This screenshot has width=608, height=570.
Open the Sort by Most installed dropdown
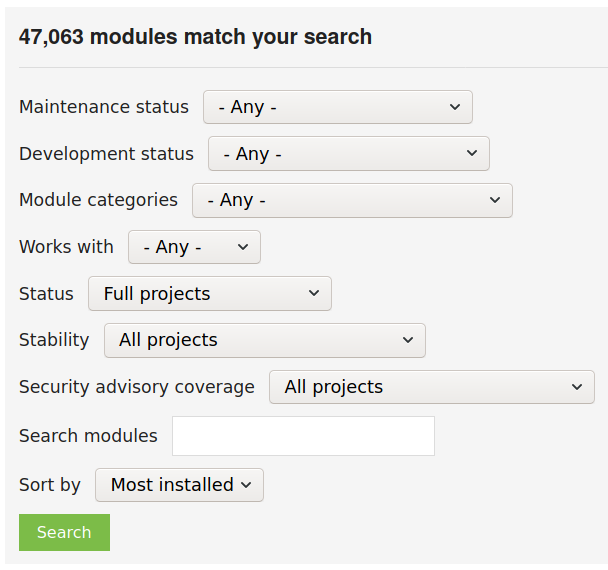(179, 485)
